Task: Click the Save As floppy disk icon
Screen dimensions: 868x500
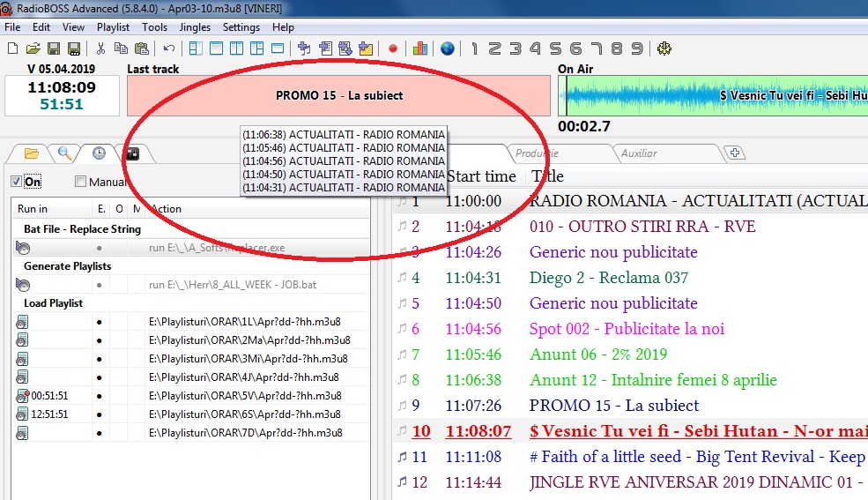Action: (74, 49)
